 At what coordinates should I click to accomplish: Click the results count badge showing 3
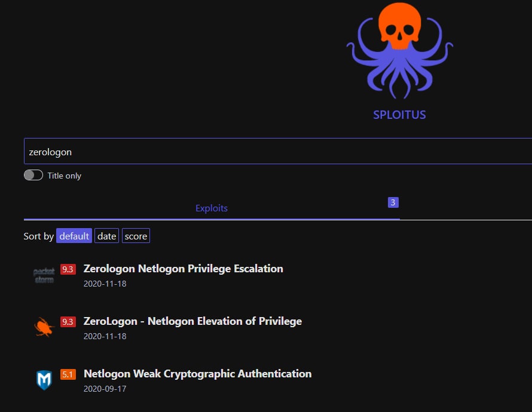click(393, 202)
